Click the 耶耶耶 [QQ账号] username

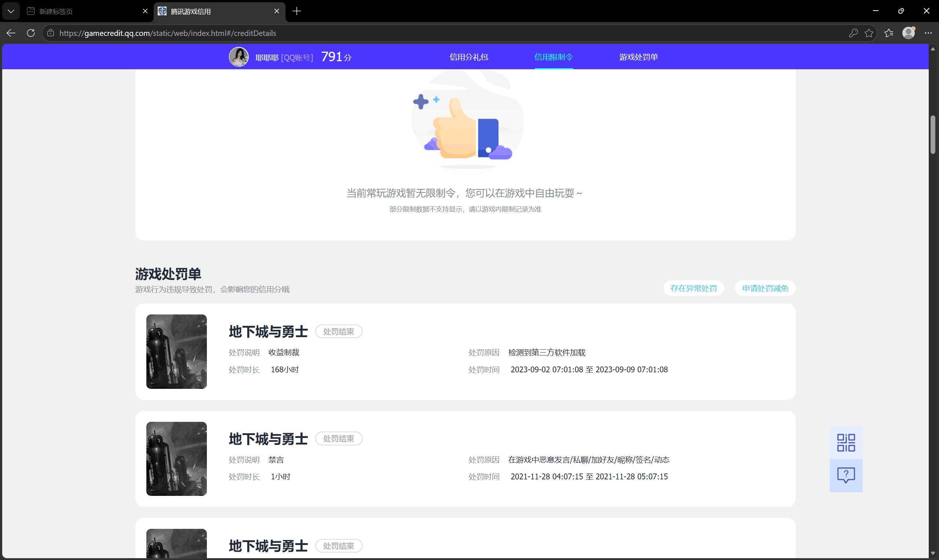point(284,58)
